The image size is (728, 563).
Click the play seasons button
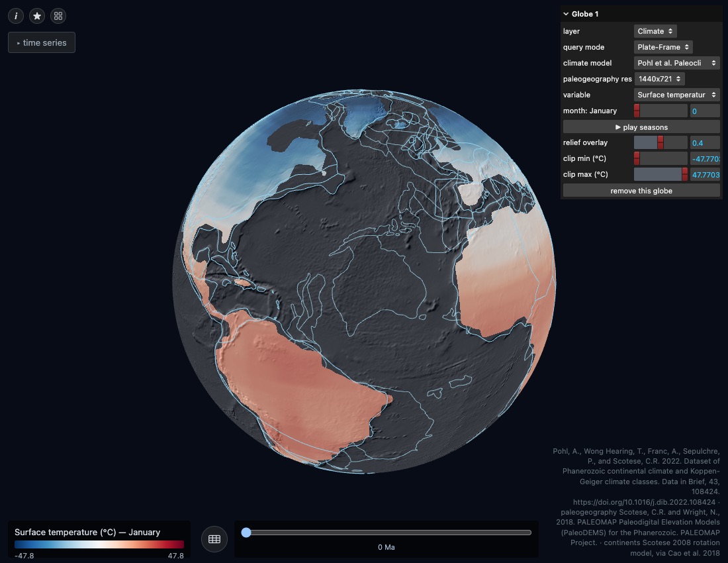tap(641, 127)
